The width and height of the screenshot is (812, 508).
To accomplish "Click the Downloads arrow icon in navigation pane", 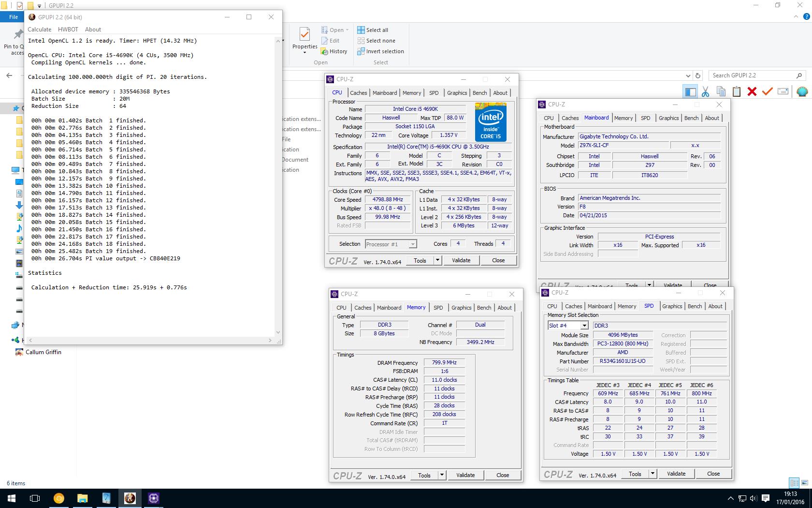I will (19, 205).
